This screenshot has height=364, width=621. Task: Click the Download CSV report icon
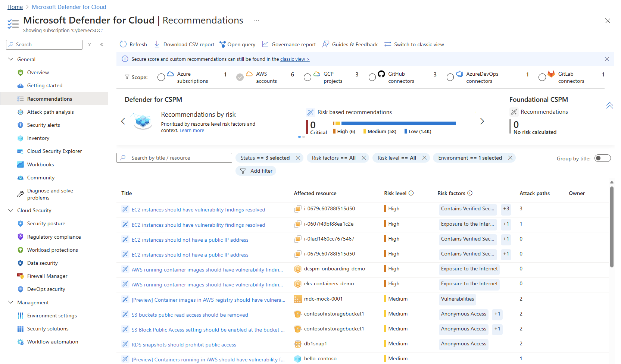[x=157, y=44]
